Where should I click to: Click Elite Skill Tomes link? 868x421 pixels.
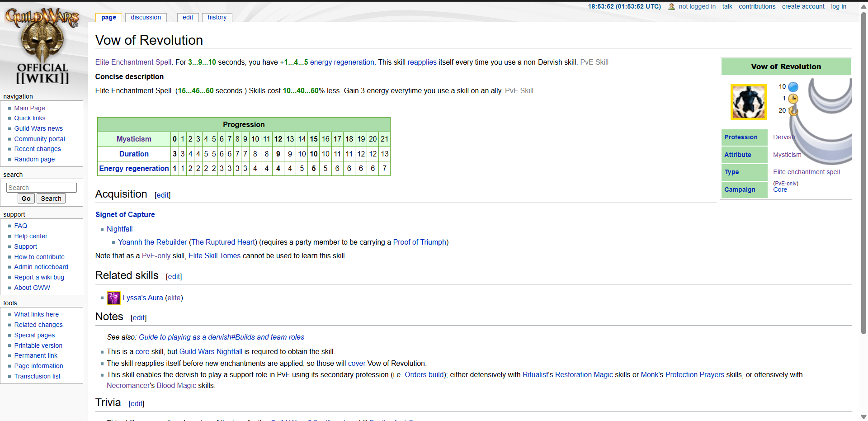215,255
